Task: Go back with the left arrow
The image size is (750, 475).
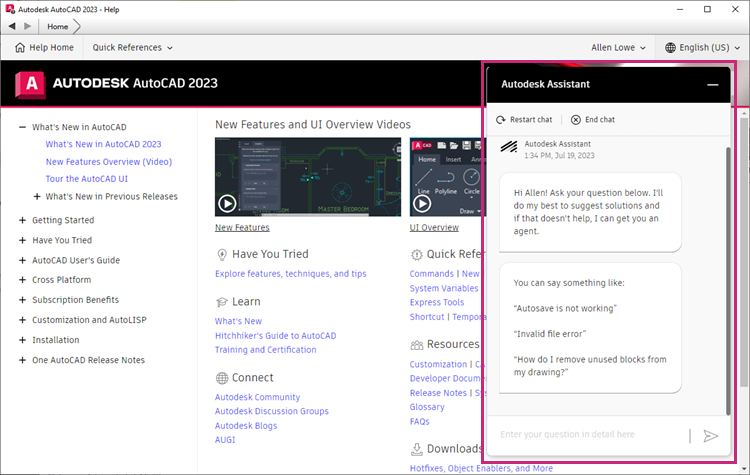Action: pyautogui.click(x=12, y=26)
